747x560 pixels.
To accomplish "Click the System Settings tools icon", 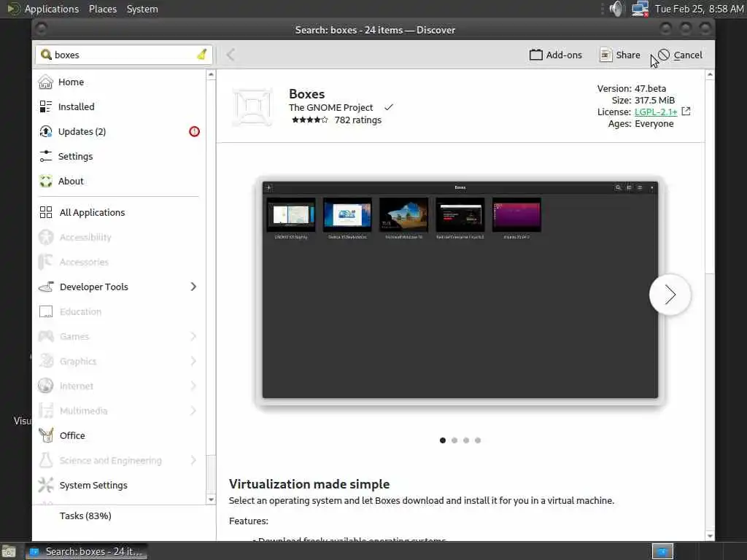I will click(46, 485).
